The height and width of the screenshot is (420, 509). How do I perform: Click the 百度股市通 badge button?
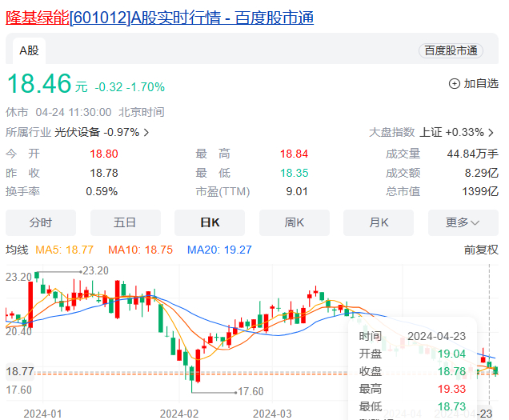[451, 50]
